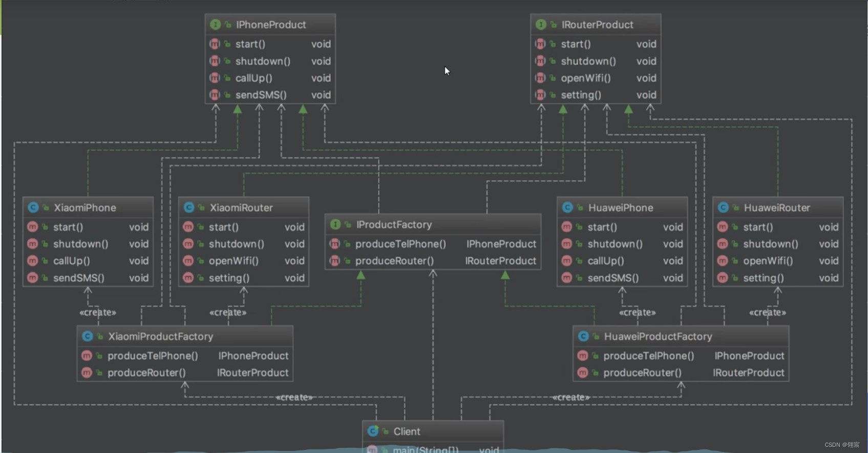This screenshot has height=453, width=868.
Task: Click setting() method in XiaomiRouter
Action: click(x=229, y=277)
